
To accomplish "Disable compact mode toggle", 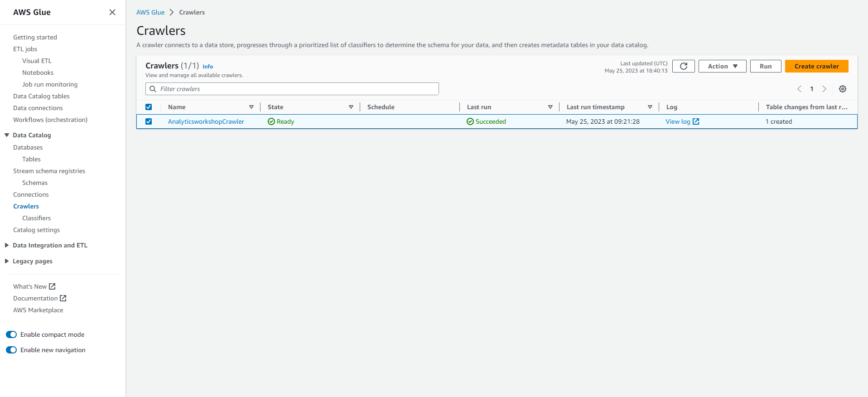I will click(11, 334).
